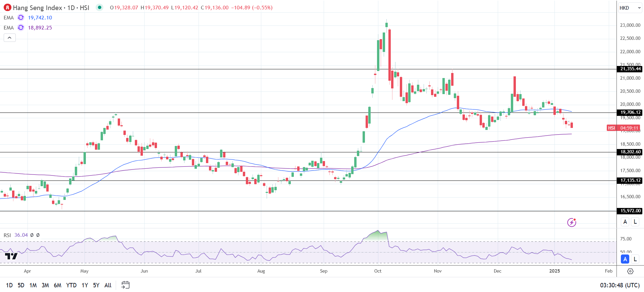The height and width of the screenshot is (292, 644).
Task: Toggle price-scale log mode (L)
Action: (x=635, y=222)
